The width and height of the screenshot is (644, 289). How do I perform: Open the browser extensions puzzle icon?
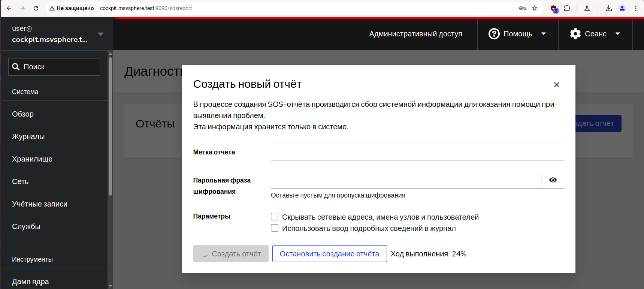567,8
